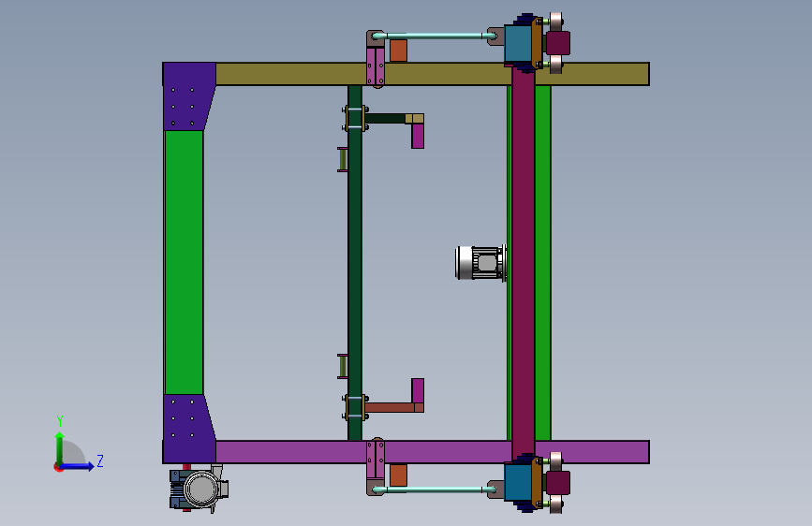Screen dimensions: 812x526
Task: Select the gear motor below the bottom-left corner
Action: (x=199, y=489)
